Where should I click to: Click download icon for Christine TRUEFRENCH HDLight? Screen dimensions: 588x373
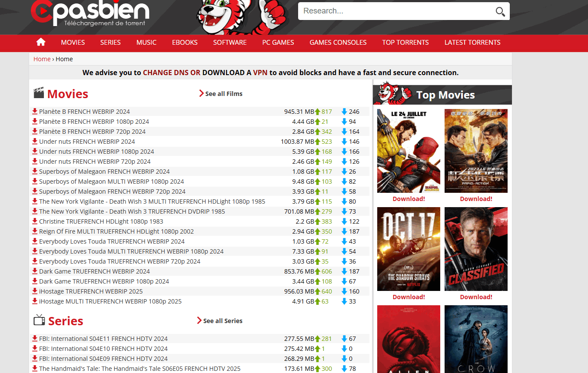point(35,221)
